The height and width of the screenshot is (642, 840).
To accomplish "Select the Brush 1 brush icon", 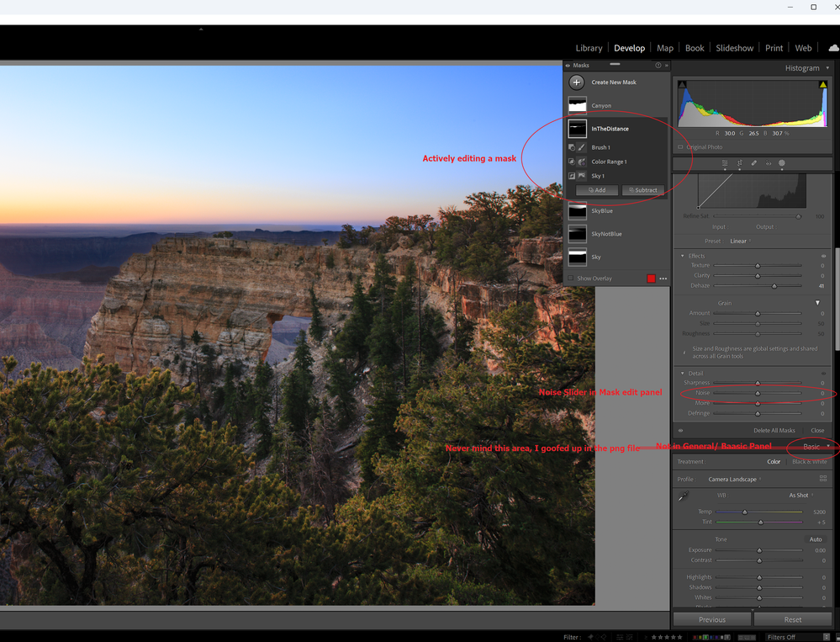I will click(582, 147).
